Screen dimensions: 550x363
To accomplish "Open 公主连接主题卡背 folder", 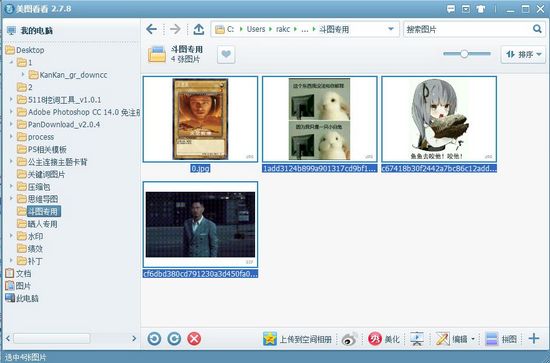I will (x=52, y=162).
